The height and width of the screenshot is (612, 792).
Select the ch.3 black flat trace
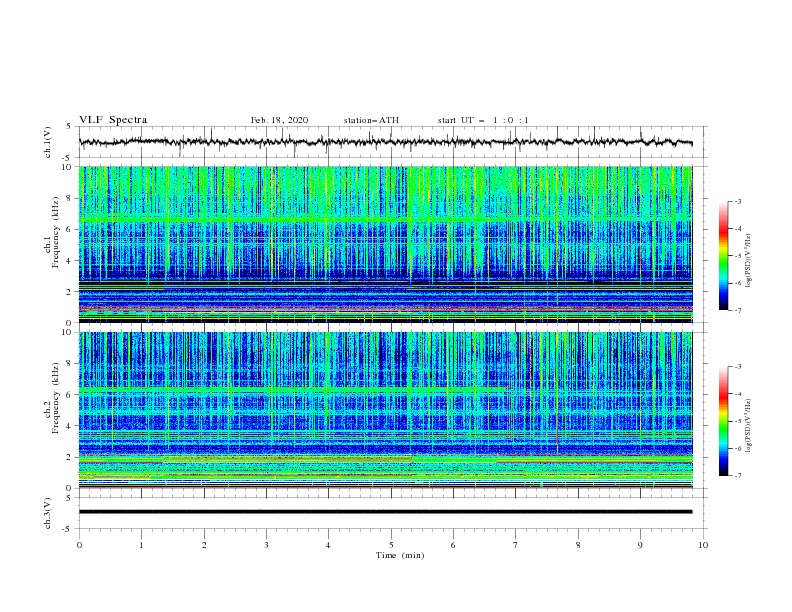click(x=385, y=512)
